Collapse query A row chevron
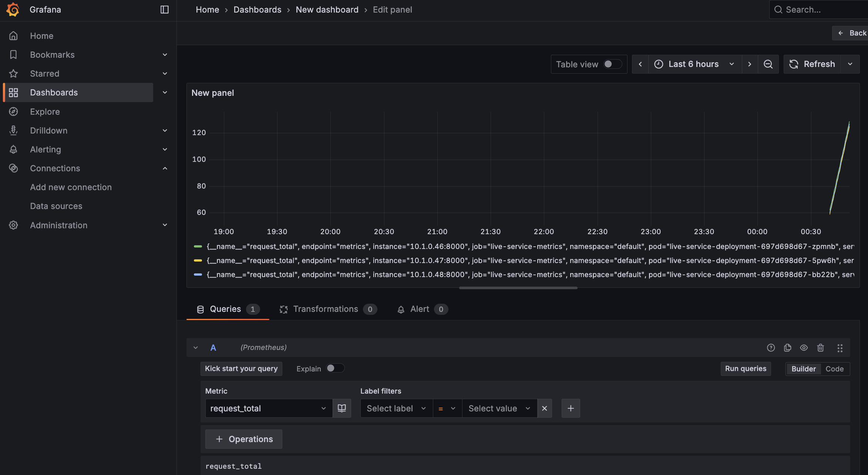This screenshot has height=475, width=868. point(196,348)
